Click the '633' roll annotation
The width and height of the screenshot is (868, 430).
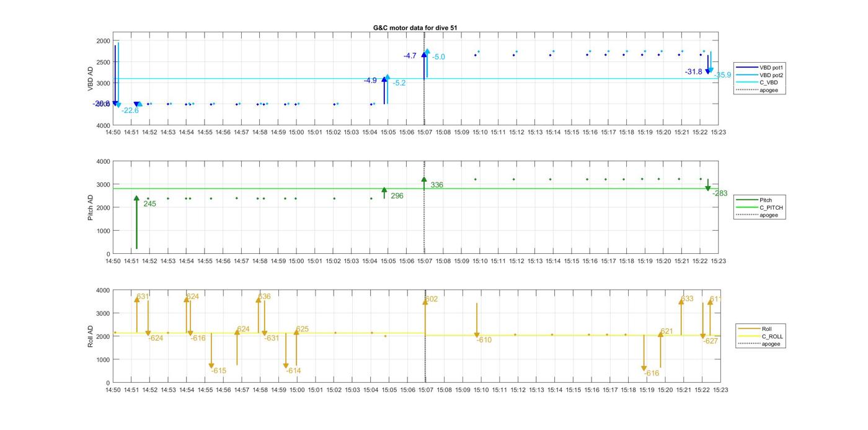(x=687, y=299)
